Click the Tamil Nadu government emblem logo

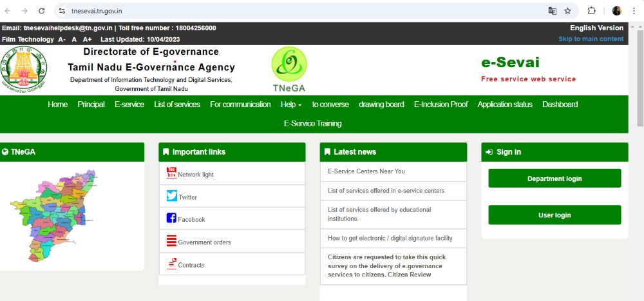[23, 68]
